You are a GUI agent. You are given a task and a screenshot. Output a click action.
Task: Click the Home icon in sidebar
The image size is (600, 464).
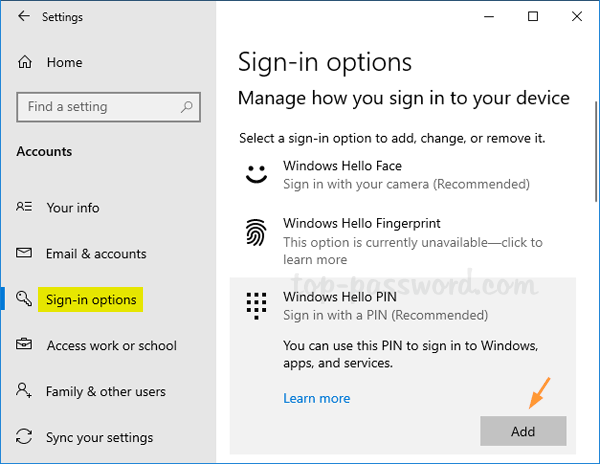coord(25,62)
